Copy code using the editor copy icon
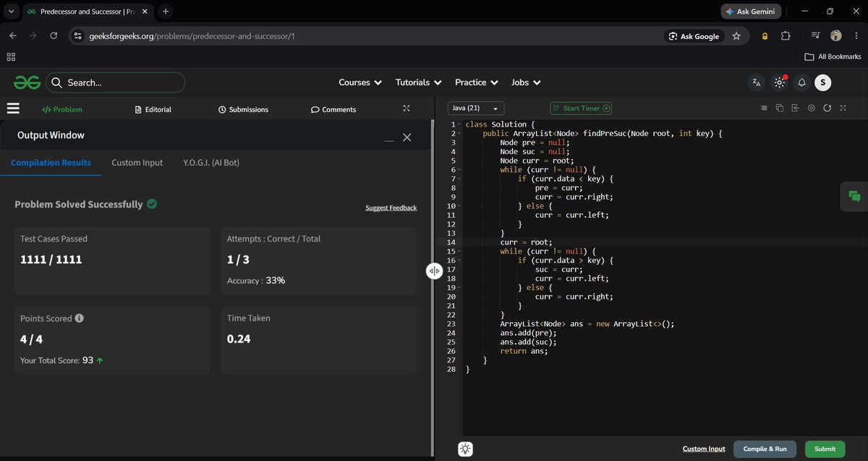The height and width of the screenshot is (461, 868). (x=780, y=109)
